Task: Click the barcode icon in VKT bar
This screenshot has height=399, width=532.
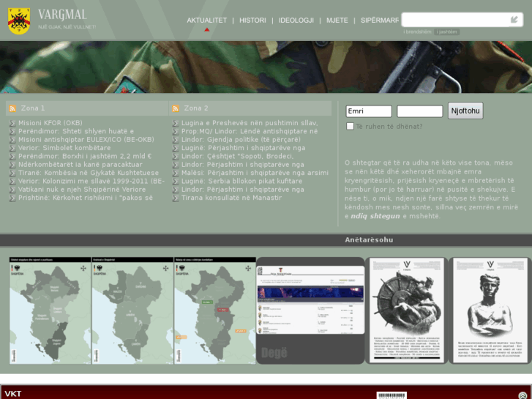Action: 391,395
